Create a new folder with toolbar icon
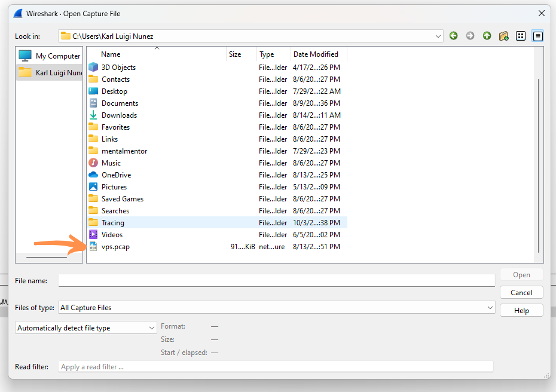 (503, 36)
